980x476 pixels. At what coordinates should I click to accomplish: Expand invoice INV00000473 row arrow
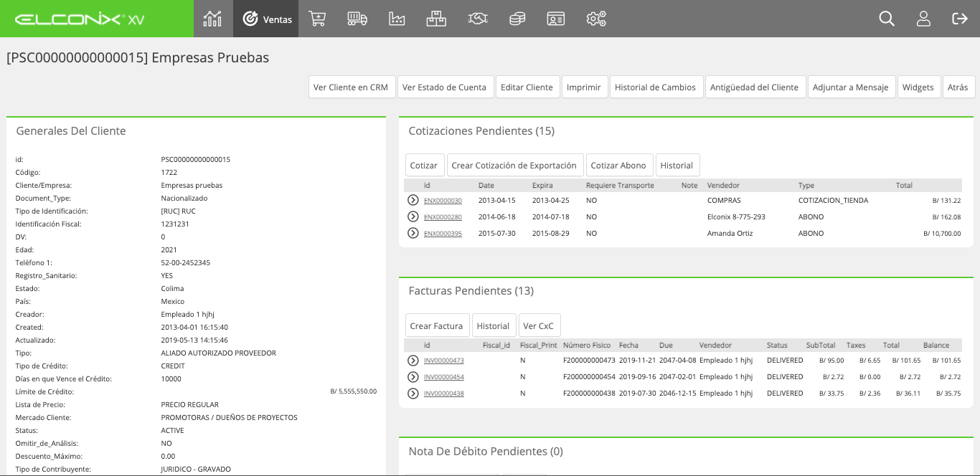413,361
